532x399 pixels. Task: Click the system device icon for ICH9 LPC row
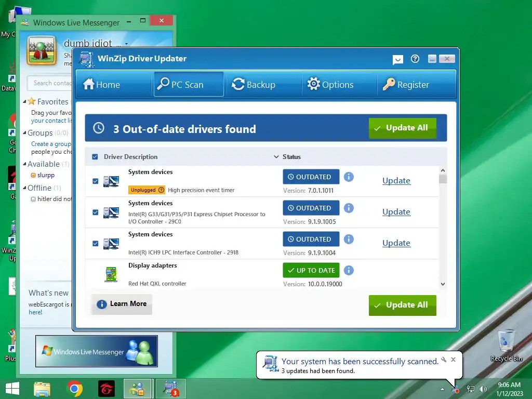pyautogui.click(x=111, y=244)
